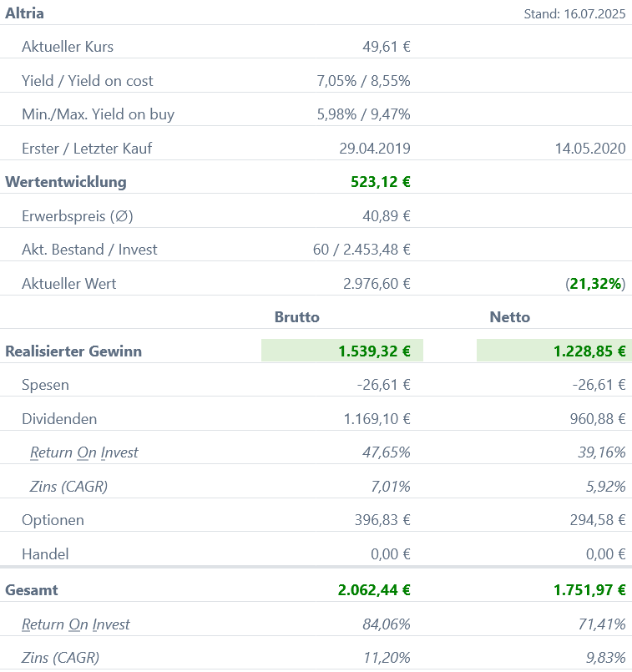632x672 pixels.
Task: Click the Altria heading
Action: (24, 13)
